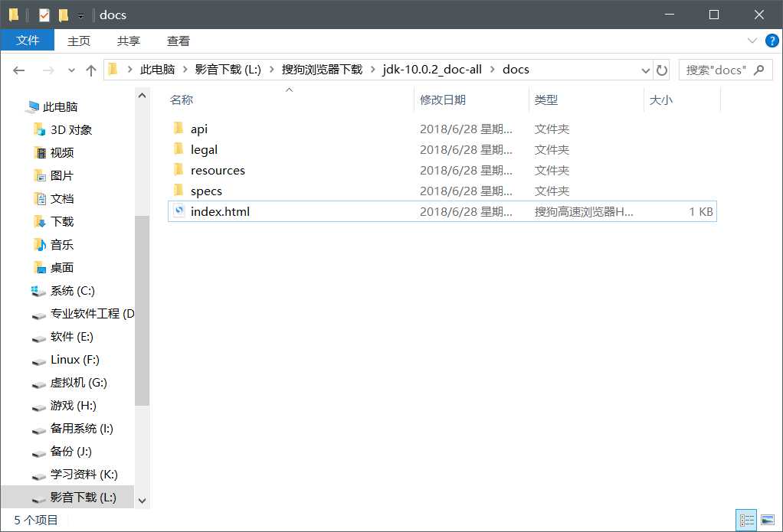Image resolution: width=783 pixels, height=532 pixels.
Task: Select the resources folder
Action: (442, 170)
